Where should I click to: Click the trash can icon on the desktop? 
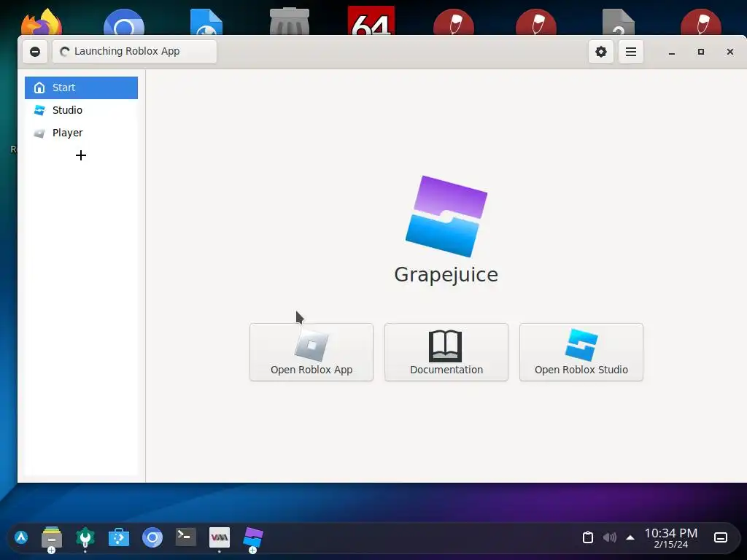click(x=289, y=22)
